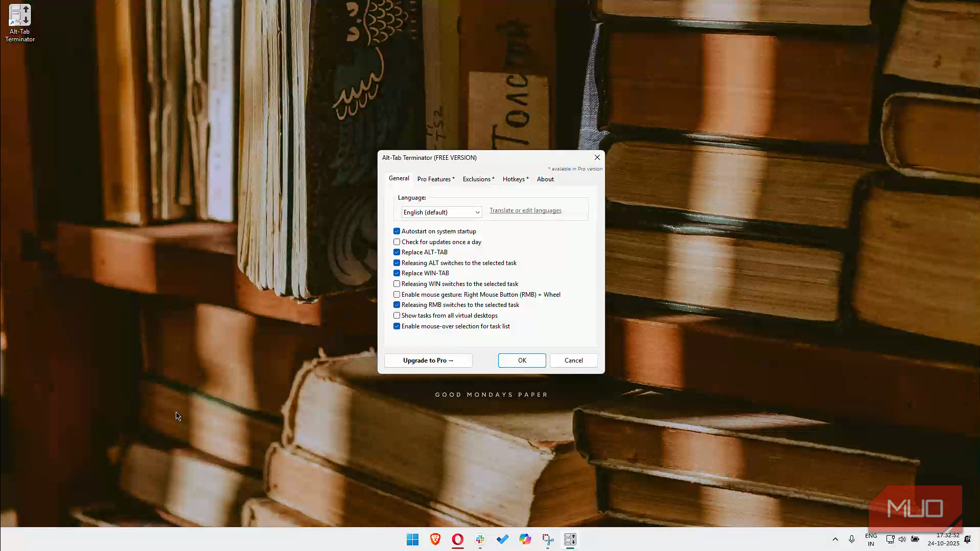Screen dimensions: 980x551
Task: Click the microphone tray icon
Action: click(852, 539)
